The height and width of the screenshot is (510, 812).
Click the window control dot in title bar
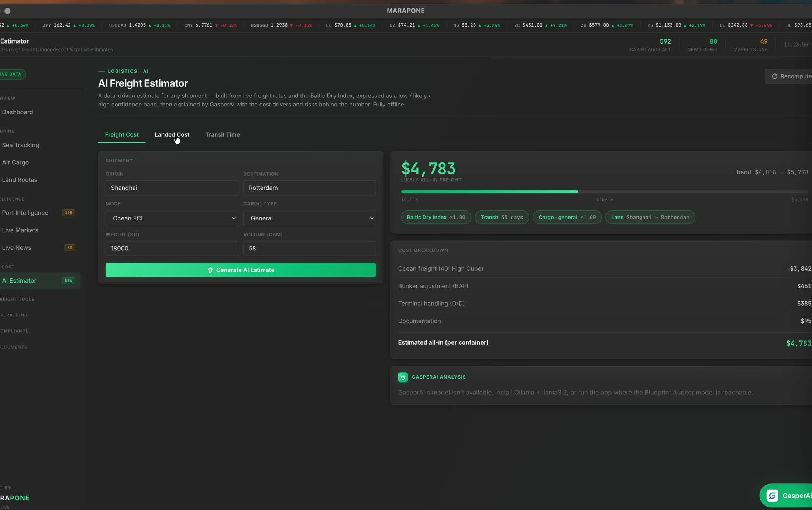pyautogui.click(x=7, y=11)
